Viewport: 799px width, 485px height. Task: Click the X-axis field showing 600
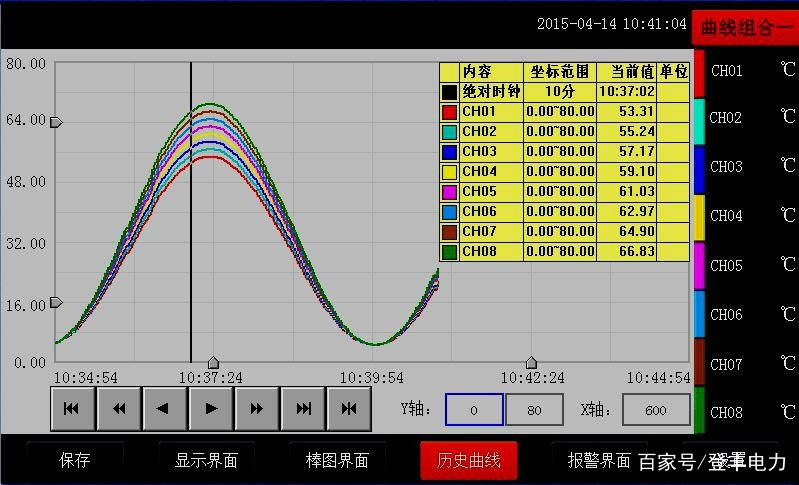point(656,410)
